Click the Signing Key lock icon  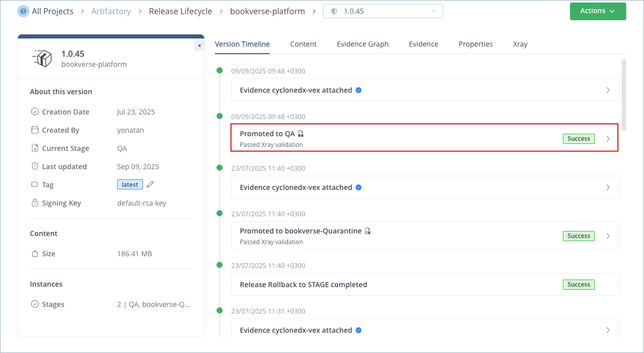(x=35, y=203)
